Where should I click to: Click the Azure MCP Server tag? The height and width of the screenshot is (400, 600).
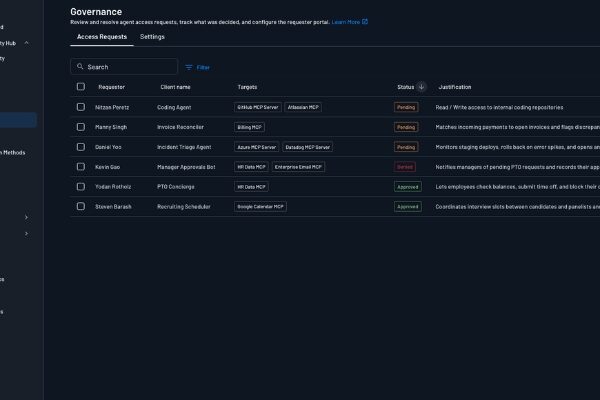pyautogui.click(x=256, y=147)
